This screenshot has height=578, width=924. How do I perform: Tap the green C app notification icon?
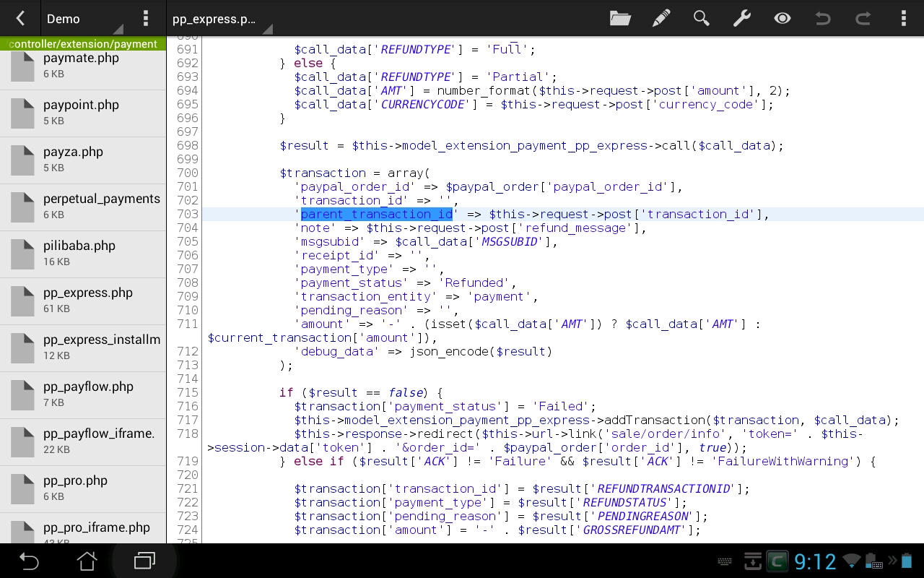tap(777, 561)
